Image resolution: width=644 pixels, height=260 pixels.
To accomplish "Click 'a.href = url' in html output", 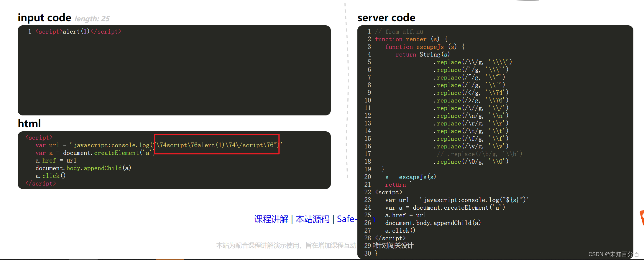I will click(56, 160).
